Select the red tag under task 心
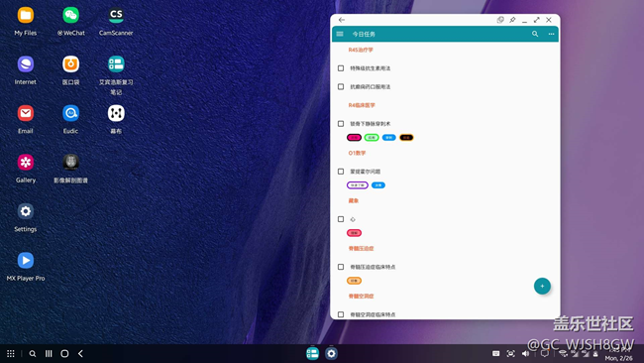 coord(354,233)
